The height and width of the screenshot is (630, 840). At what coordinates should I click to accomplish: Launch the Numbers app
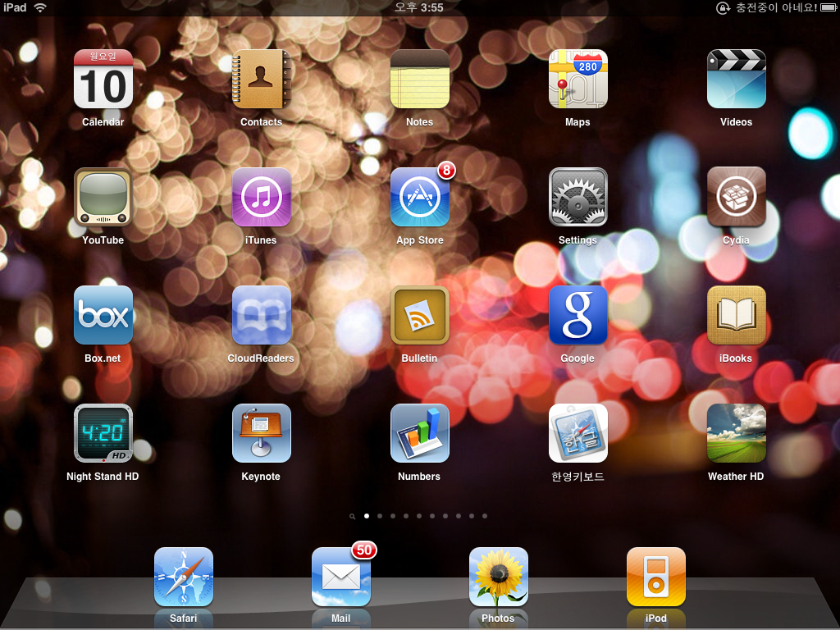click(419, 433)
